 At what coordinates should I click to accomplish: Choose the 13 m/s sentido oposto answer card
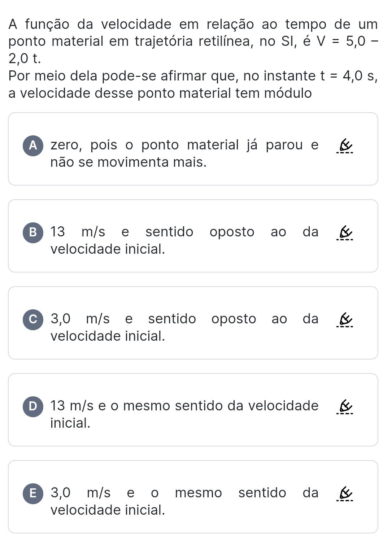[x=193, y=236]
